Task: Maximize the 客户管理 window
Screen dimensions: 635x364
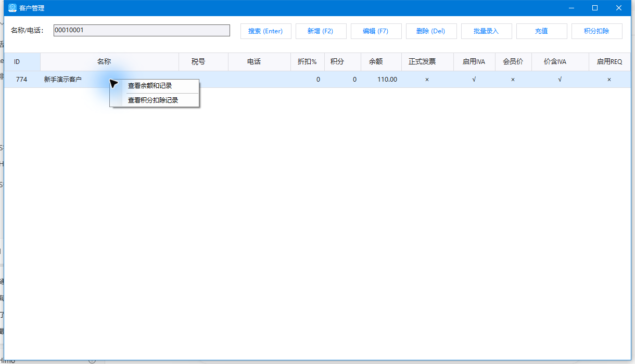Action: 595,8
